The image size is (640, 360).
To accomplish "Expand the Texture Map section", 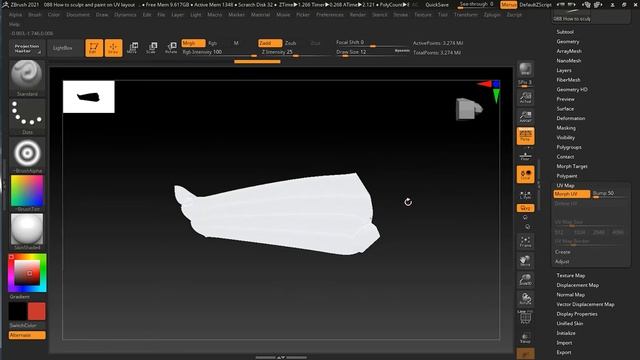I will 571,276.
